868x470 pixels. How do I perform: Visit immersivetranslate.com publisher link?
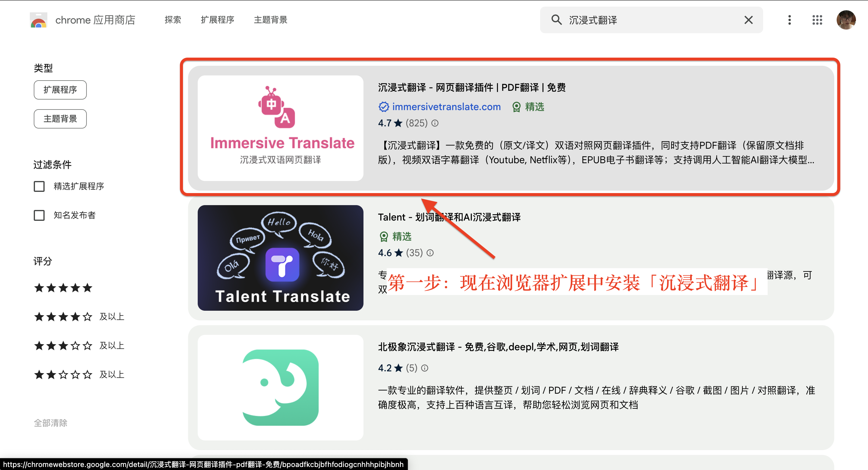coord(446,107)
